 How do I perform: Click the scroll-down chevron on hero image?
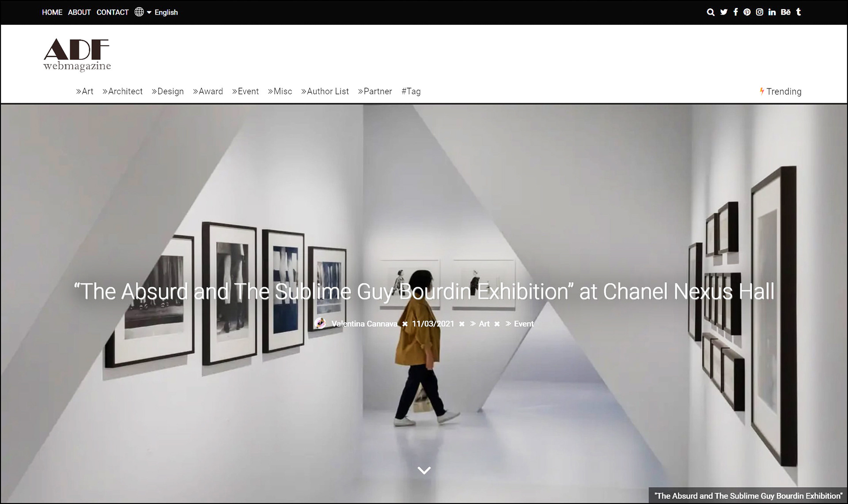click(424, 470)
